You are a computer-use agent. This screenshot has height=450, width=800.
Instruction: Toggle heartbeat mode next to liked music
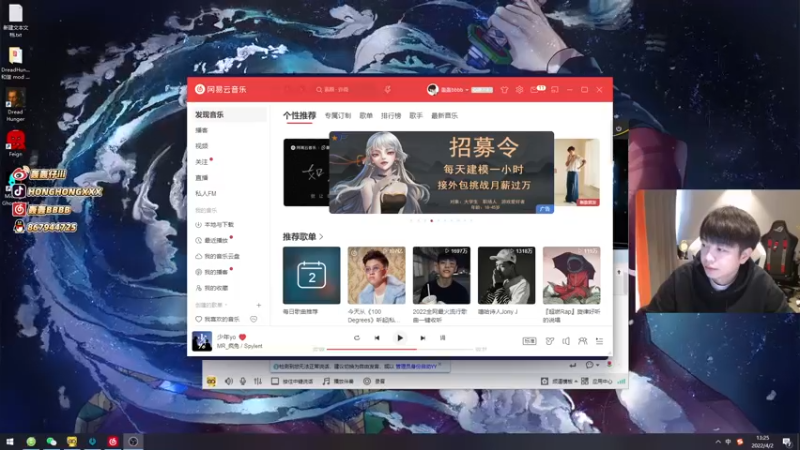(x=254, y=319)
